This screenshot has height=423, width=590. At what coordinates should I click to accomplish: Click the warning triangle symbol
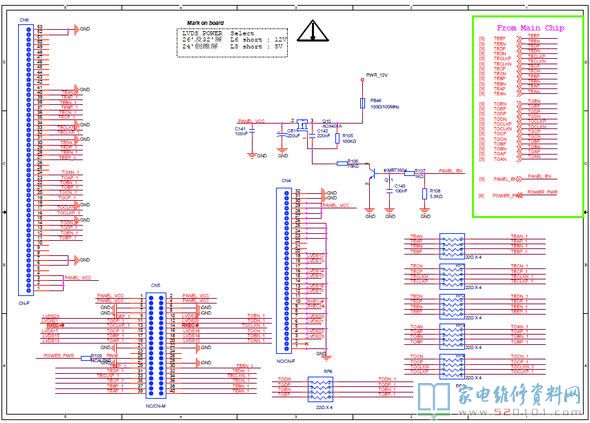click(x=313, y=31)
